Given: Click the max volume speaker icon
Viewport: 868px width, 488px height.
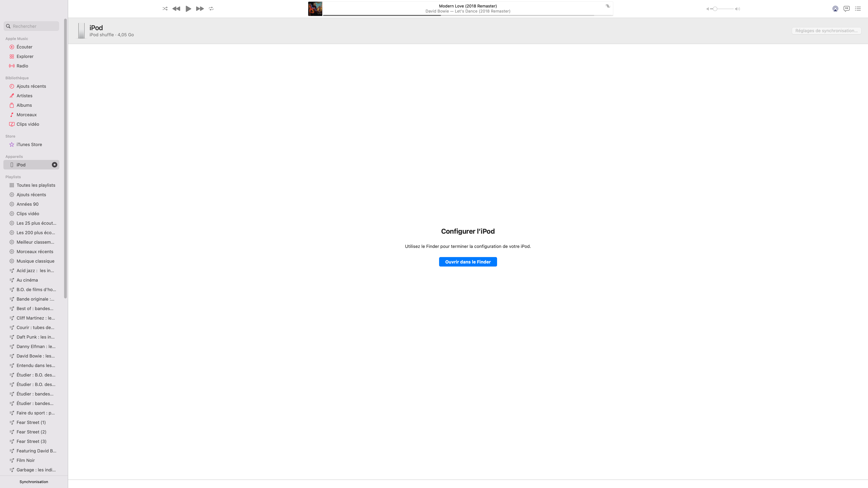Looking at the screenshot, I should click(738, 9).
